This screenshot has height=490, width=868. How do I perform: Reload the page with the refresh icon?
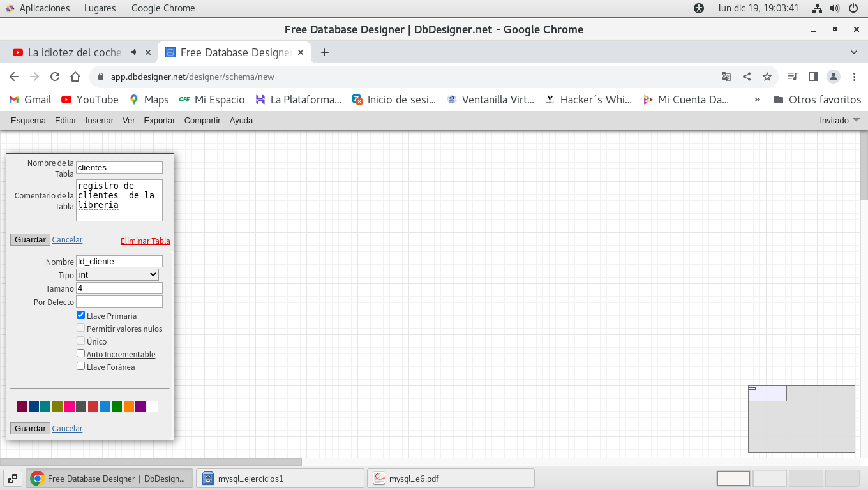(55, 77)
